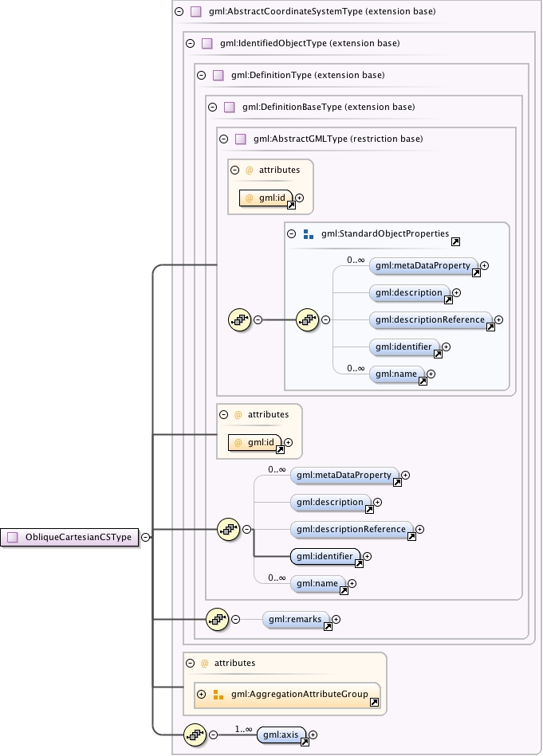The image size is (543, 756).
Task: Click orange attribute group icon of AggregationAttributeGroup
Action: pyautogui.click(x=218, y=695)
